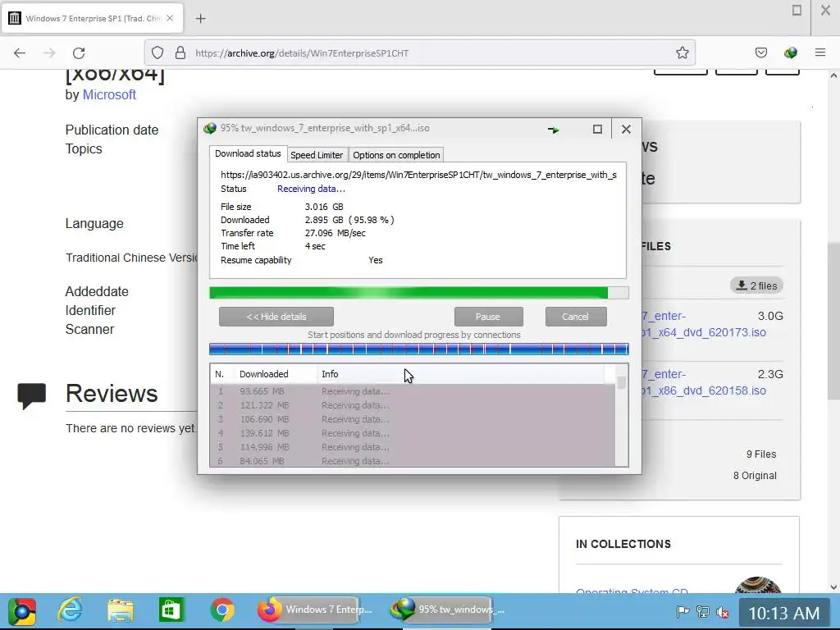The image size is (840, 630).
Task: Open the Firefox hamburger menu
Action: click(x=819, y=52)
